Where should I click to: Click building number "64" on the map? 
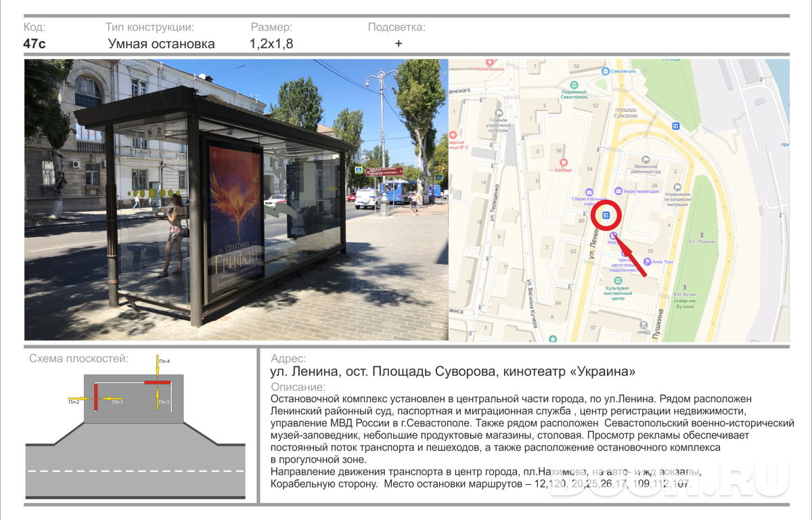(558, 303)
